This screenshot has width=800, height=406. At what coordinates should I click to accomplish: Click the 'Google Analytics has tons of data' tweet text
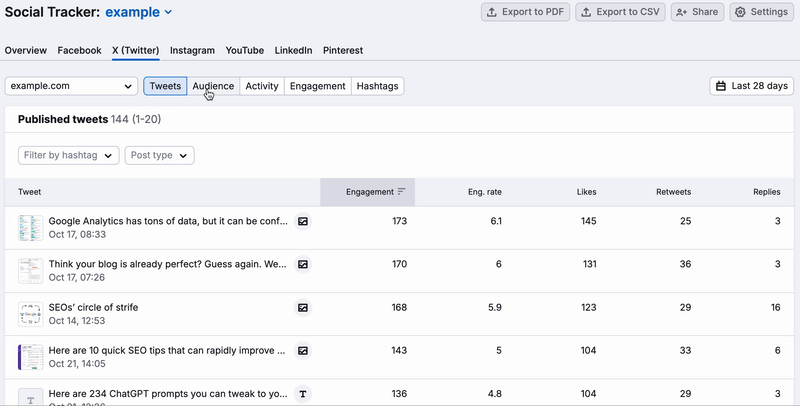168,221
